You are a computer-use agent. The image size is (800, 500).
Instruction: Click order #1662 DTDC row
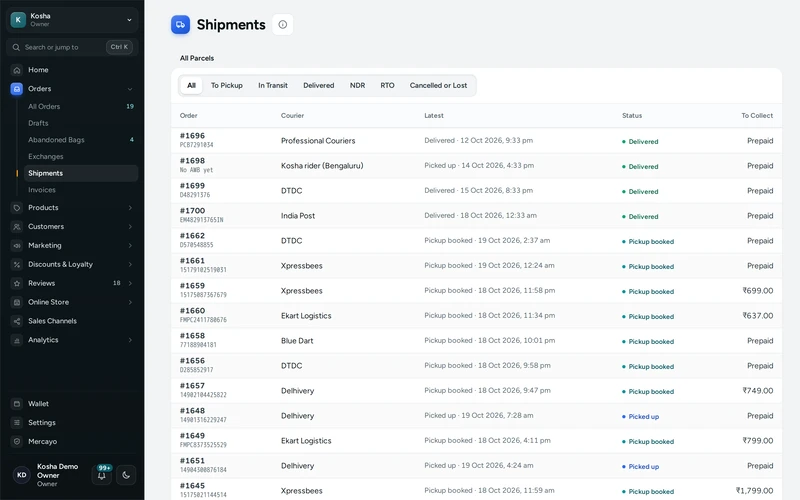[477, 240]
